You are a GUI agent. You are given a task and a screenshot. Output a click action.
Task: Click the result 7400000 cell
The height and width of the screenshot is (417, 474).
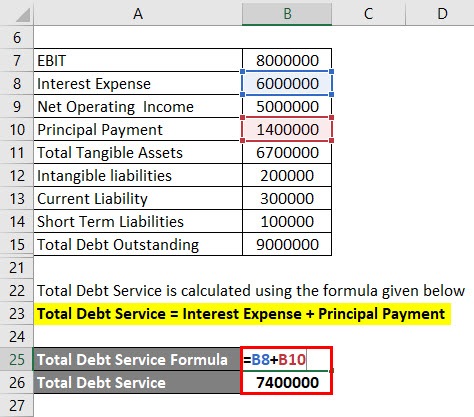tap(286, 382)
